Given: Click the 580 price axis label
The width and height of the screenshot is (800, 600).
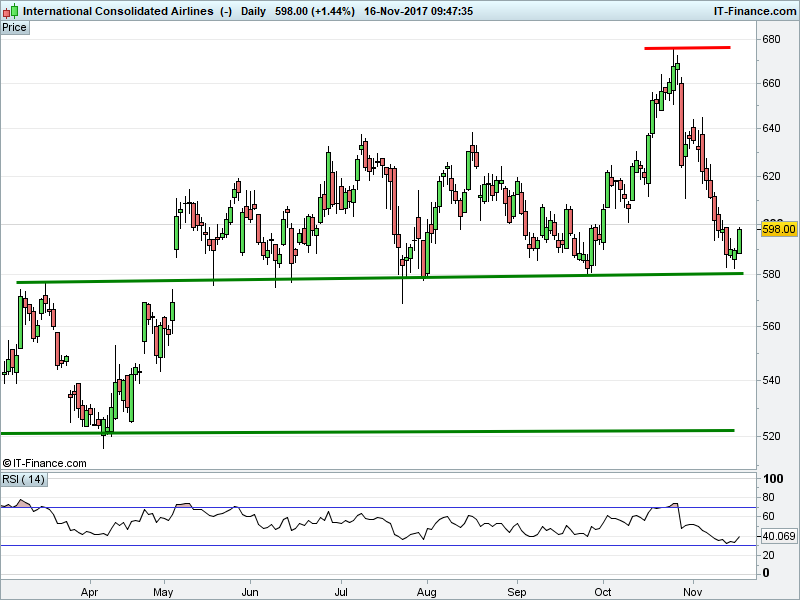Looking at the screenshot, I should pos(771,274).
